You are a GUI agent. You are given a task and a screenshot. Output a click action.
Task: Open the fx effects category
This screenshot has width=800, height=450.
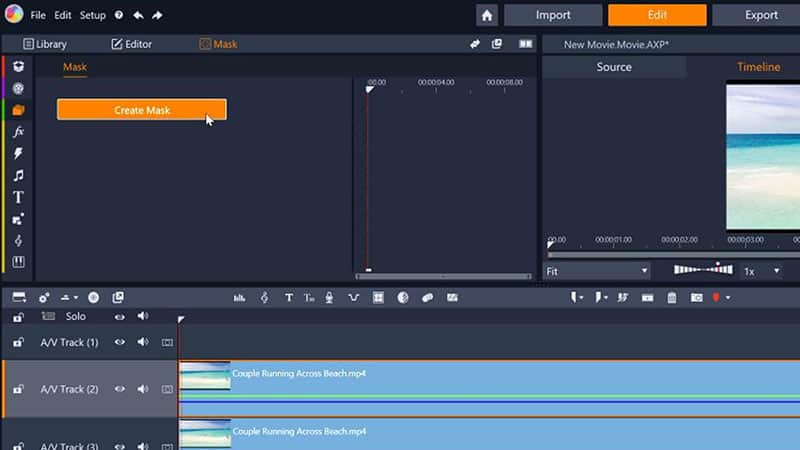click(x=18, y=132)
